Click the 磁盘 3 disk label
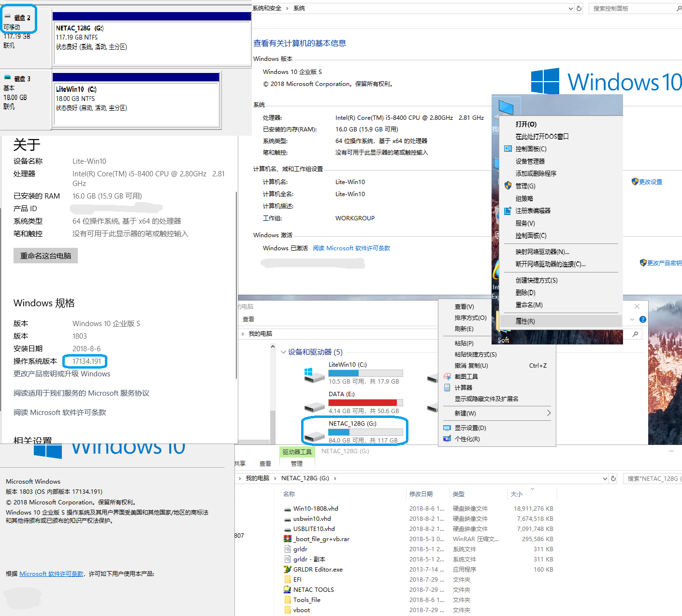The image size is (682, 616). pos(22,79)
